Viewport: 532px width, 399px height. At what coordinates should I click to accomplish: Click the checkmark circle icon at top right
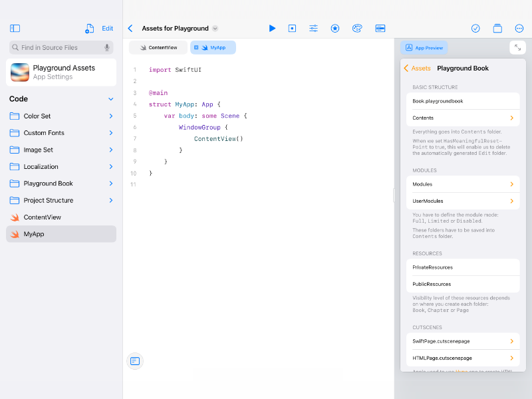pyautogui.click(x=475, y=29)
